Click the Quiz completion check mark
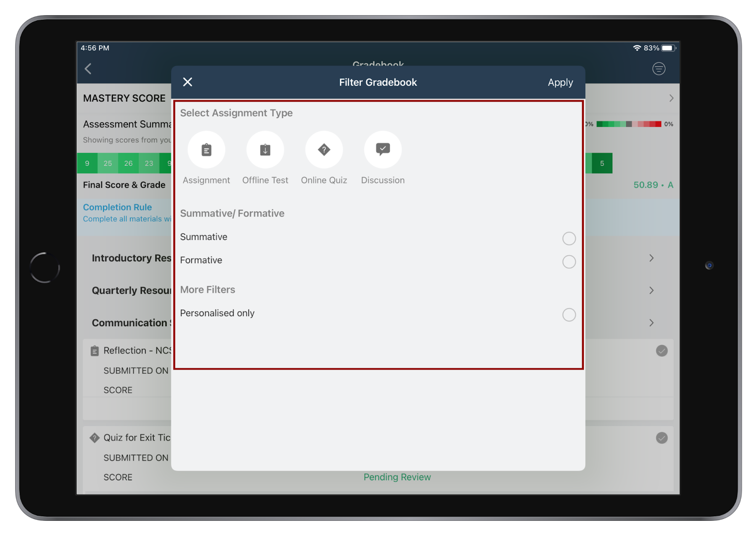This screenshot has height=536, width=756. tap(661, 438)
